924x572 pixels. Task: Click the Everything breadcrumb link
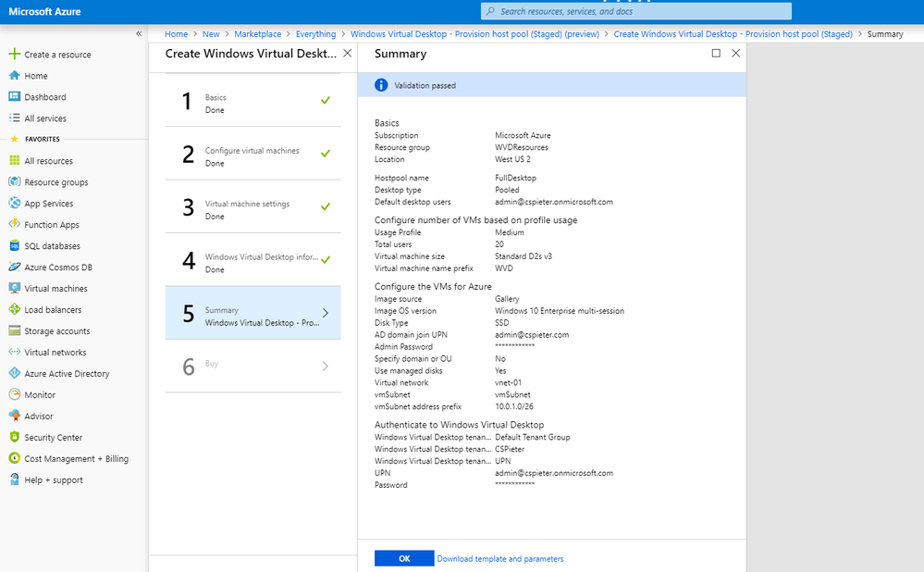click(315, 34)
